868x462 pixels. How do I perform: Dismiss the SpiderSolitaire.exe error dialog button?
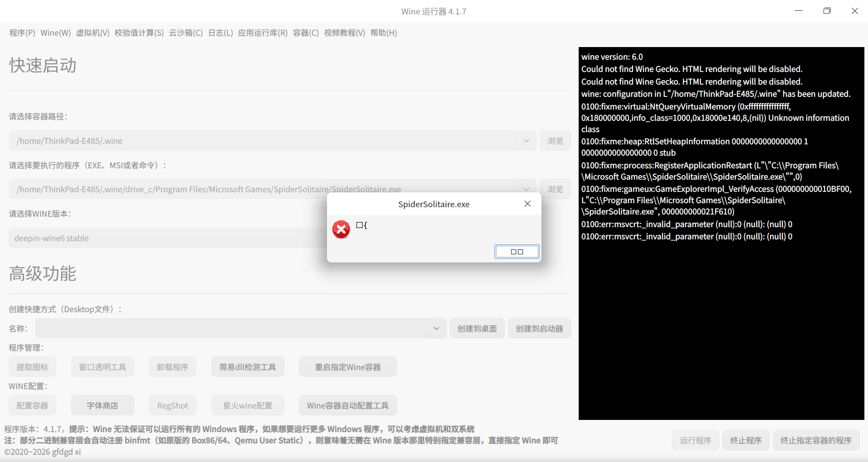[517, 251]
